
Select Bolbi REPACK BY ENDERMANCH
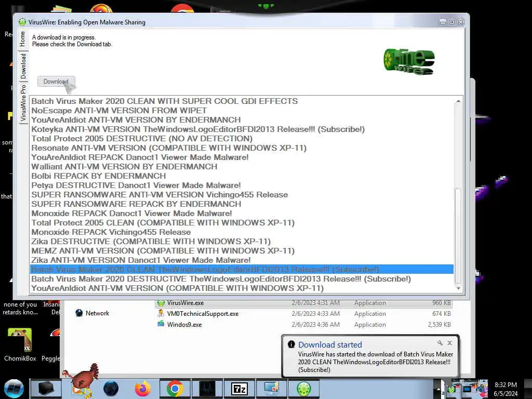coord(242,176)
